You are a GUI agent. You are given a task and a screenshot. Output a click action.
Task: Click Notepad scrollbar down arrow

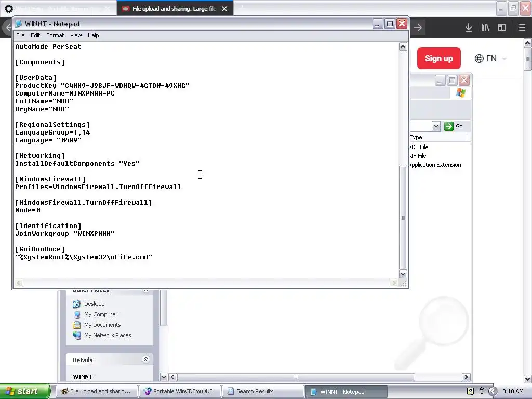403,274
